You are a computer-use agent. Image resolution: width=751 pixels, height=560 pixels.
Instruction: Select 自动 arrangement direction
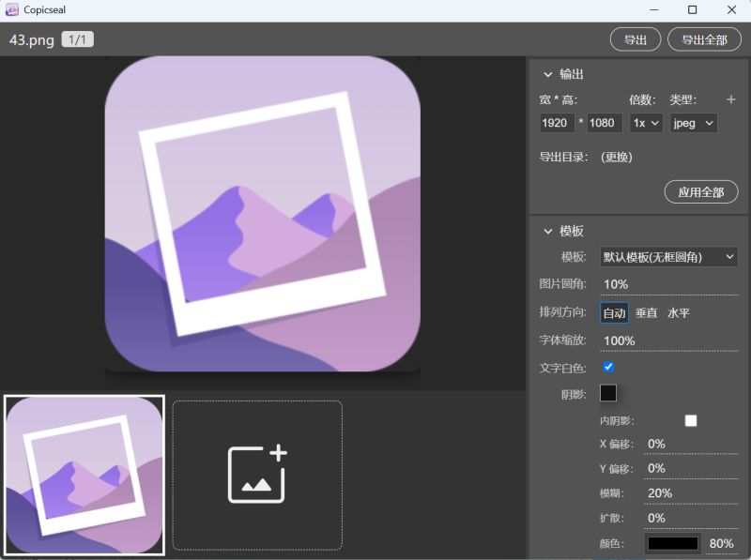(614, 313)
